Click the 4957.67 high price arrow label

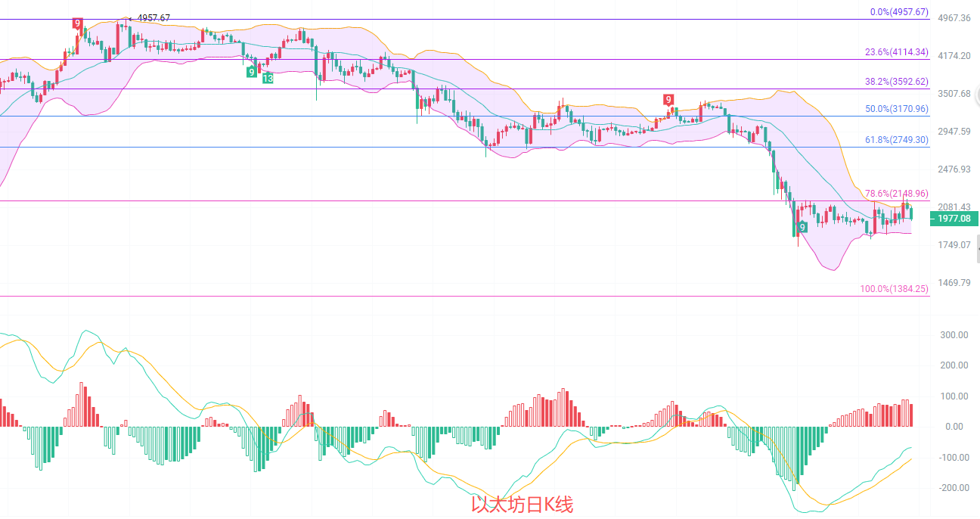pyautogui.click(x=149, y=18)
